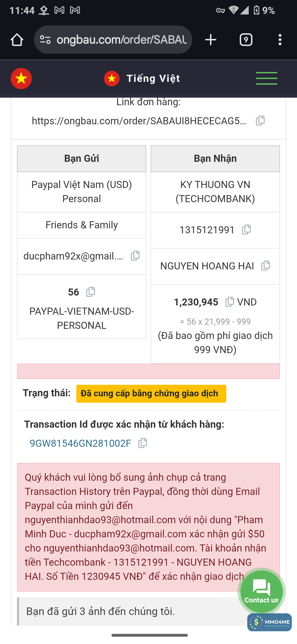Open a new browser tab
This screenshot has width=297, height=644.
pos(210,40)
